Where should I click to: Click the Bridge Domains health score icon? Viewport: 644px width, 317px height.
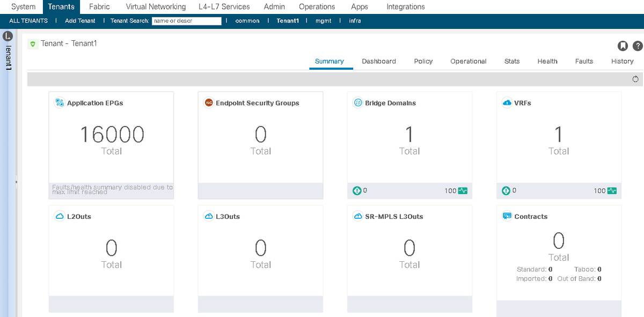[463, 190]
